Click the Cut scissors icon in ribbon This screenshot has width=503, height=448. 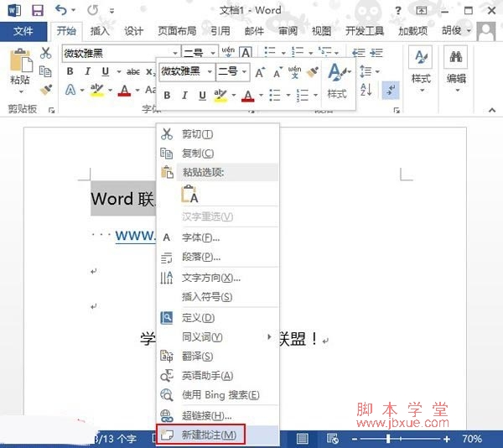(45, 53)
